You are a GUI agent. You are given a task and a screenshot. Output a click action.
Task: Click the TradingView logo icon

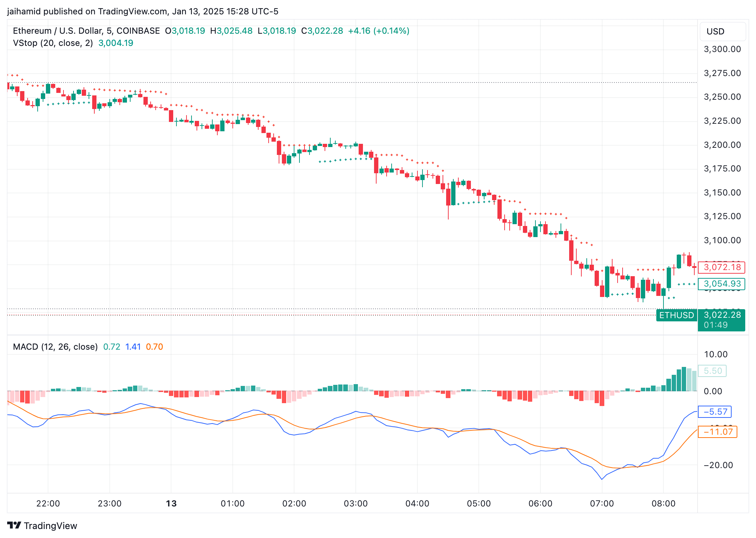click(14, 525)
